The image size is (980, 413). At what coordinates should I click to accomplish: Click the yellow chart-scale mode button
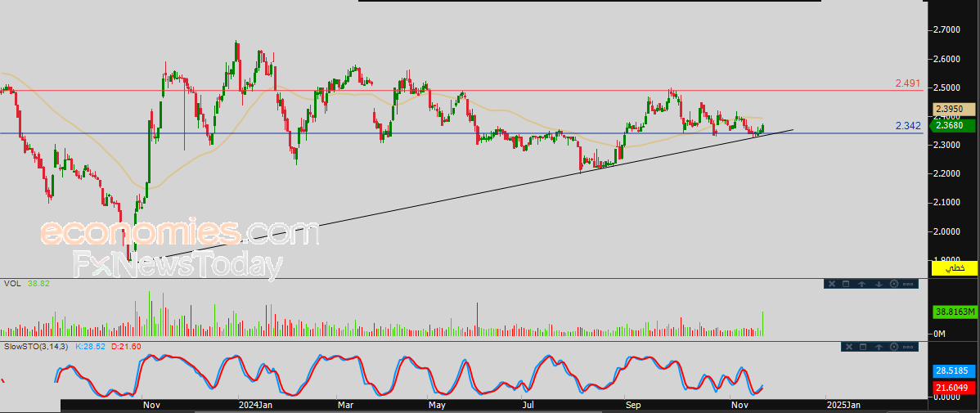point(955,268)
